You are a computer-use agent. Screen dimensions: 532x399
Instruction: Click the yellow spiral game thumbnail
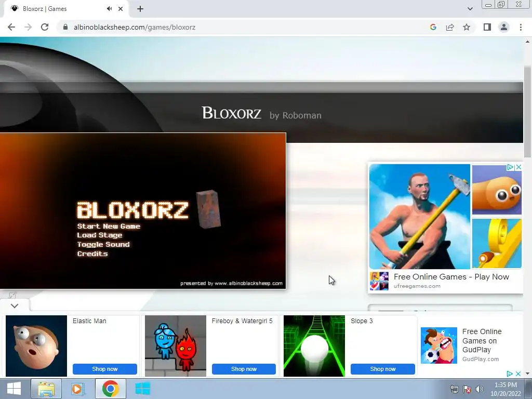497,244
